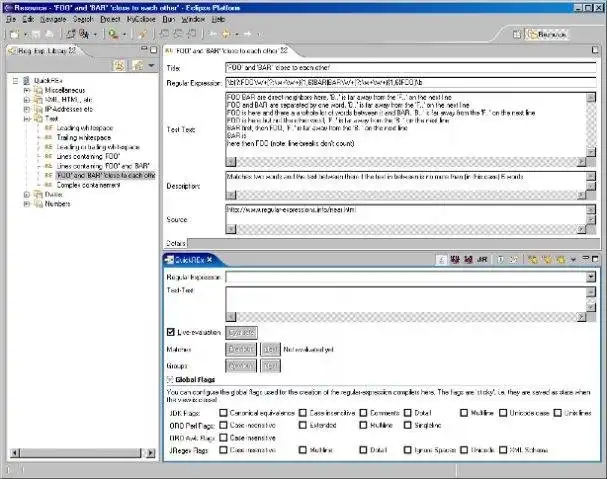Maximize the editor area with top-right icon
The height and width of the screenshot is (479, 607).
(x=595, y=50)
